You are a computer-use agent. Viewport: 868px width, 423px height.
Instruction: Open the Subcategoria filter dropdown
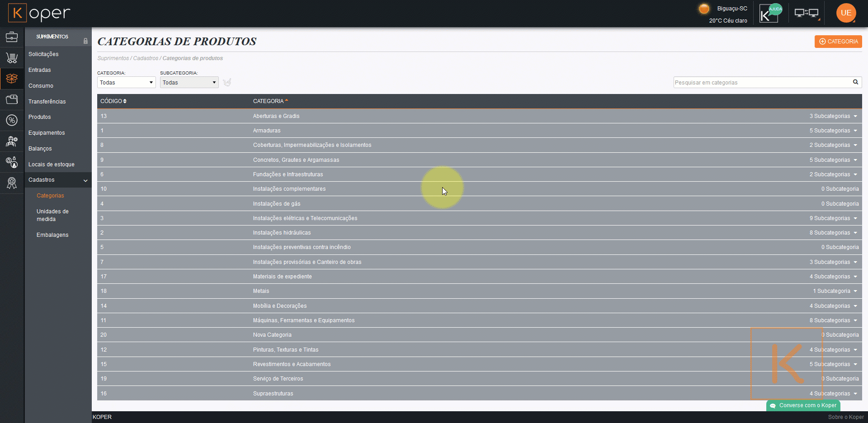tap(189, 82)
